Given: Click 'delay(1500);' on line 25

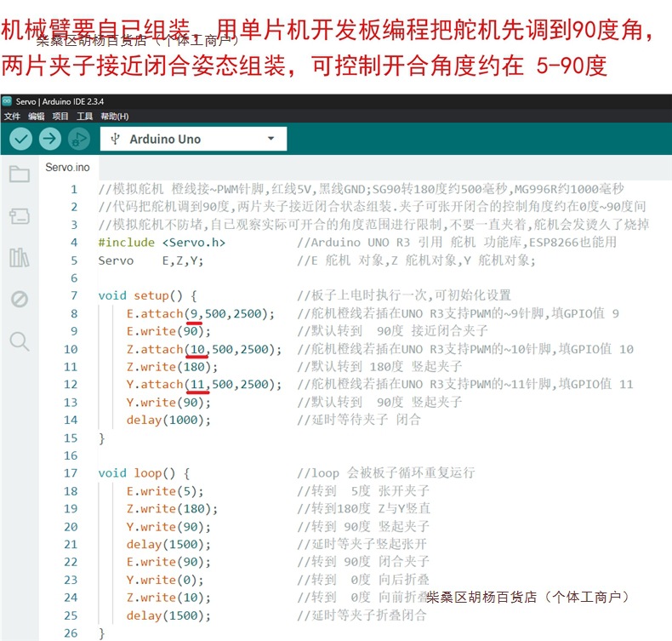Looking at the screenshot, I should point(169,615).
